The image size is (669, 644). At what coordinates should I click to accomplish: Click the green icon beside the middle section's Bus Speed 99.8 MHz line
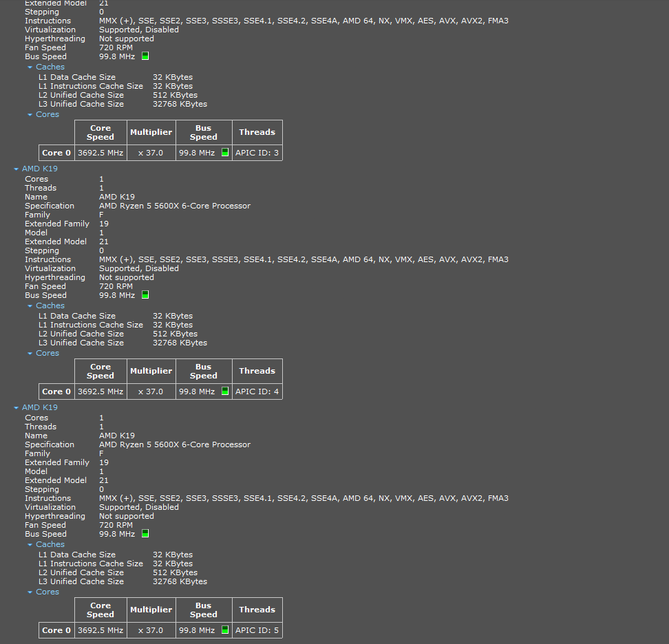click(x=145, y=294)
